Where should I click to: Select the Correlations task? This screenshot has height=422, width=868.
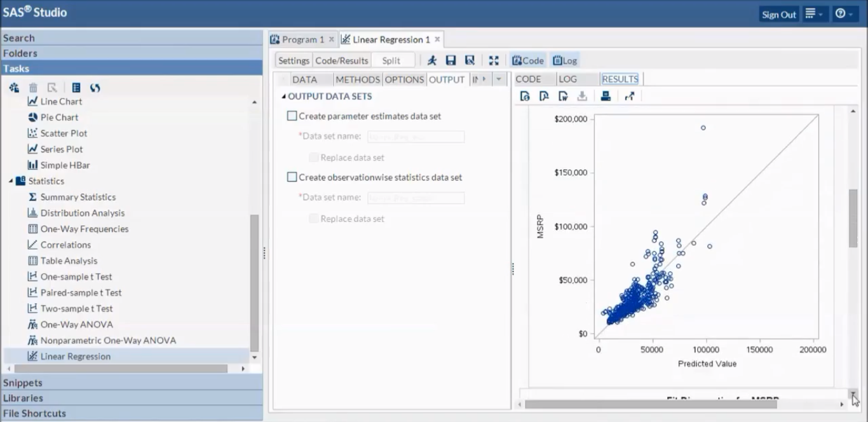click(64, 244)
